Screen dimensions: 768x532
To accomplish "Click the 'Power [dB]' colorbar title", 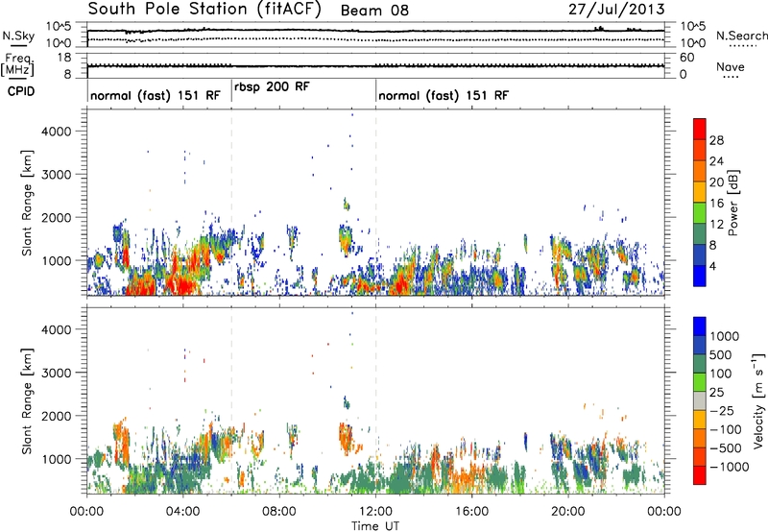I will click(733, 203).
